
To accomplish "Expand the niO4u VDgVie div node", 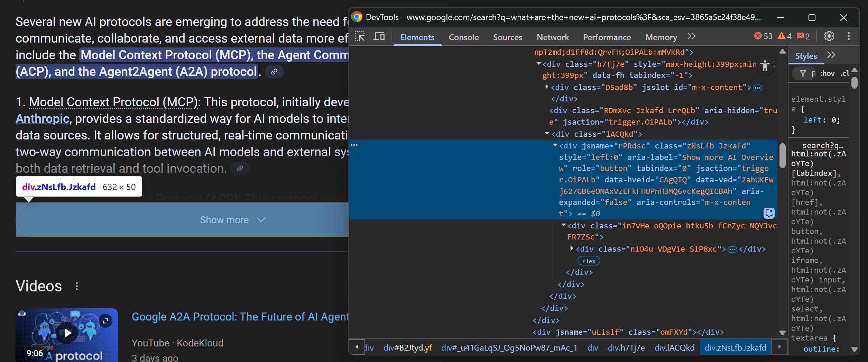I will [x=572, y=248].
